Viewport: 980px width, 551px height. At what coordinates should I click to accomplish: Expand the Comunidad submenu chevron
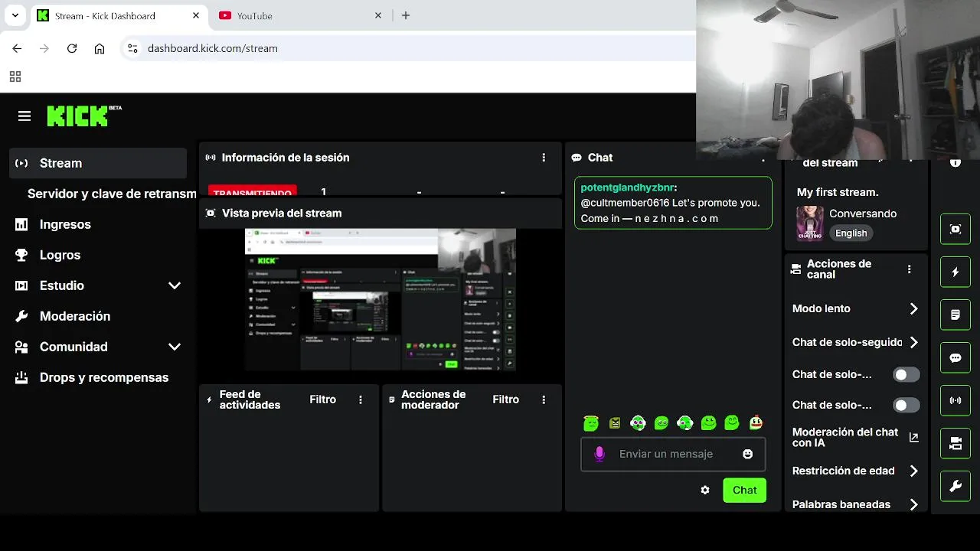pos(175,347)
